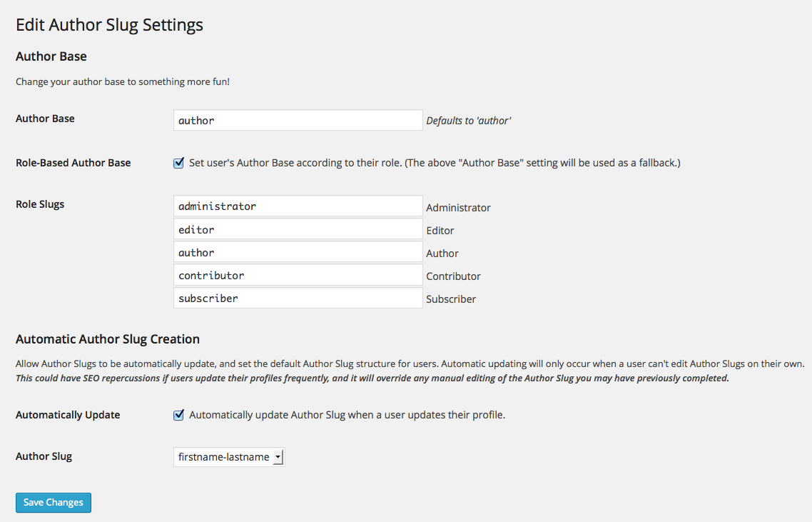Screen dimensions: 812x522
Task: Focus the editor role slug input
Action: pyautogui.click(x=298, y=229)
